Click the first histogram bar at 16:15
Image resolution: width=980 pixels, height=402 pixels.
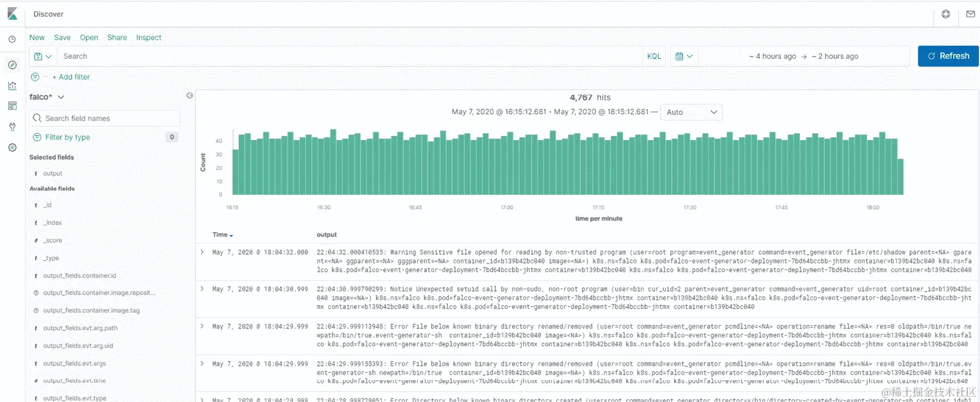(235, 172)
